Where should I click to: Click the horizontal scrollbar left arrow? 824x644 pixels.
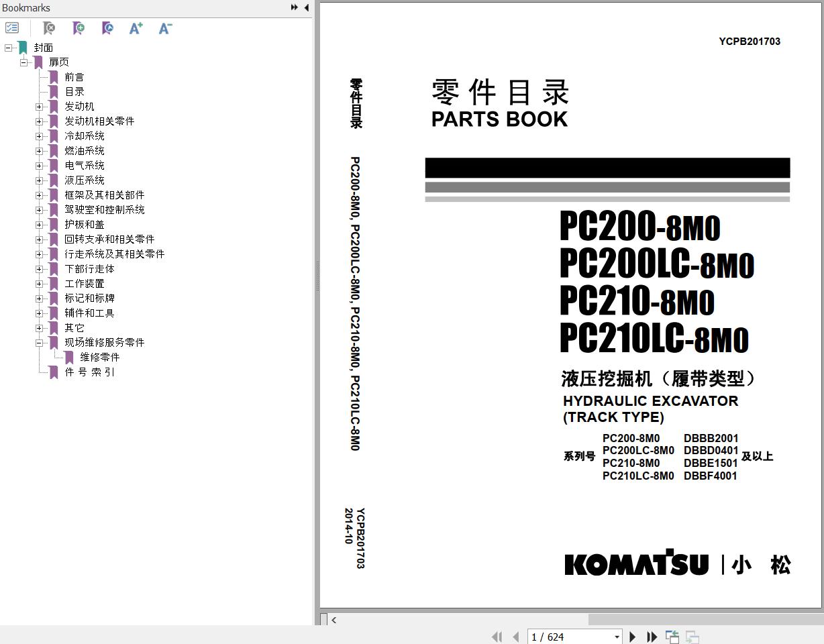333,620
